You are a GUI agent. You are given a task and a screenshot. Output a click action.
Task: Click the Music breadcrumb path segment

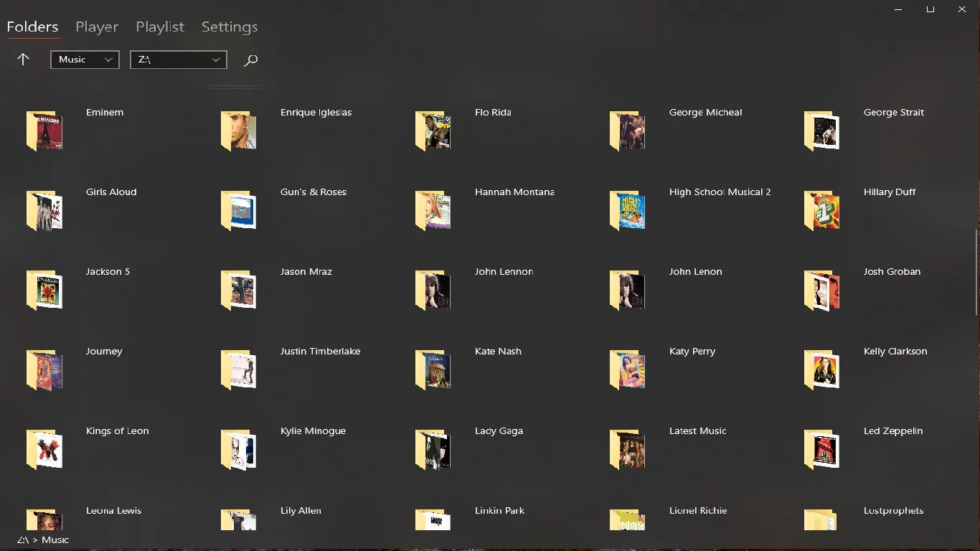55,540
